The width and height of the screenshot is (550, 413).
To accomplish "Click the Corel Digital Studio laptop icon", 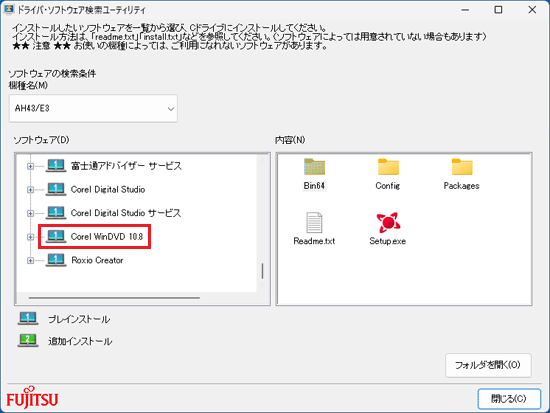I will (56, 189).
